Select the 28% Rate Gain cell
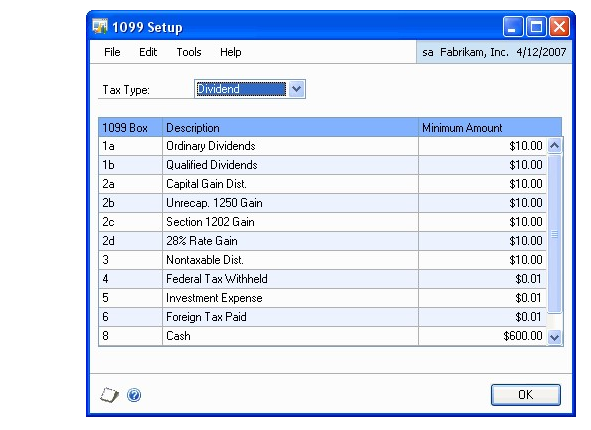This screenshot has width=591, height=430. tap(290, 241)
